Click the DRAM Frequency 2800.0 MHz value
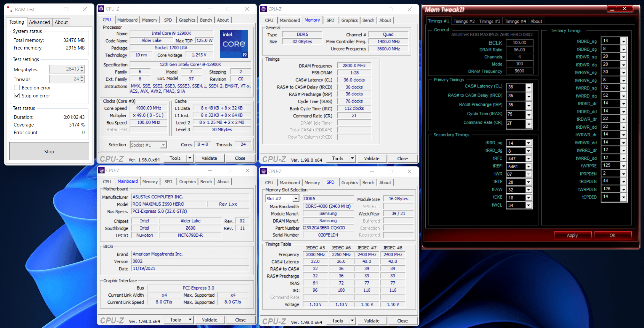The image size is (644, 328). 354,65
